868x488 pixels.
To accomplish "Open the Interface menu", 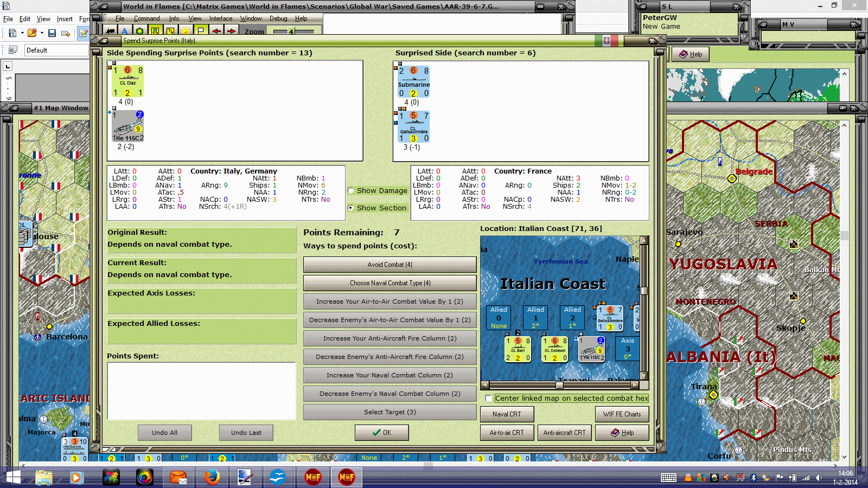I will (x=221, y=18).
